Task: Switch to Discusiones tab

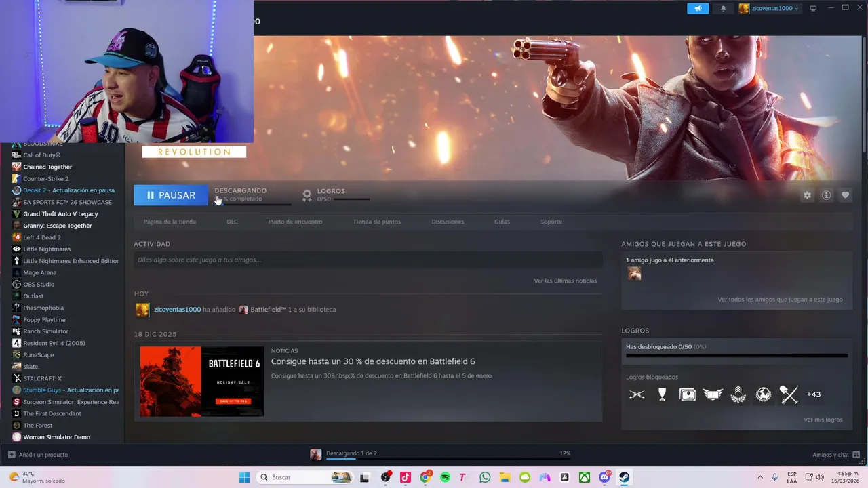Action: click(x=448, y=222)
